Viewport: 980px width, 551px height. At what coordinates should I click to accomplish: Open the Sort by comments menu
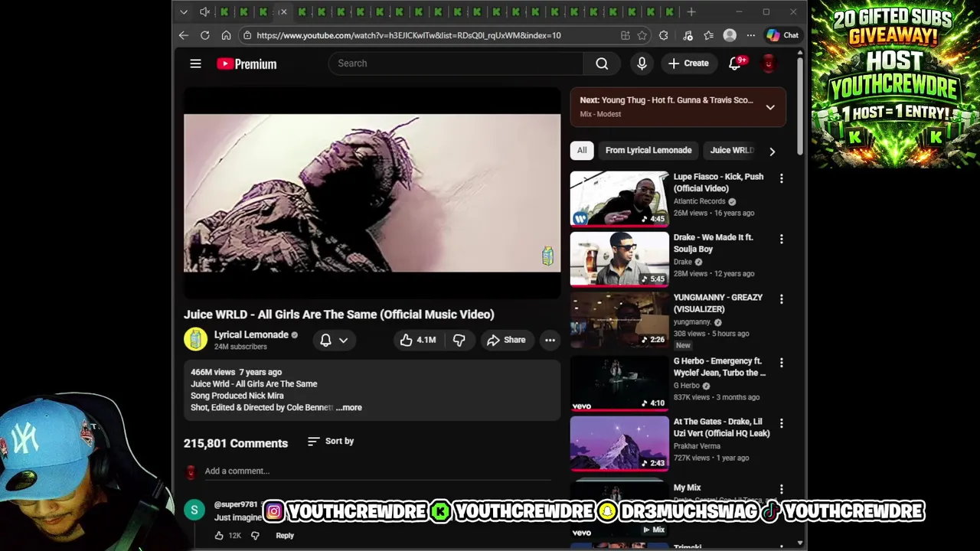click(x=331, y=441)
